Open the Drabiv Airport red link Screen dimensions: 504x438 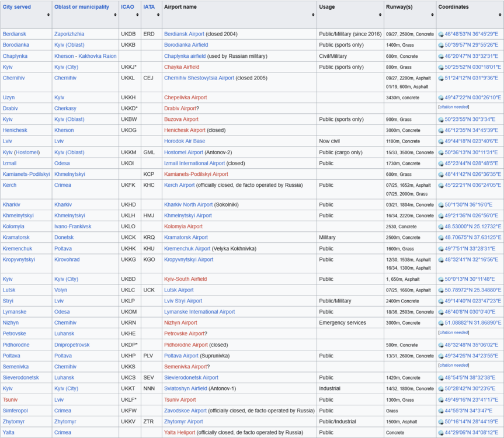click(x=180, y=108)
